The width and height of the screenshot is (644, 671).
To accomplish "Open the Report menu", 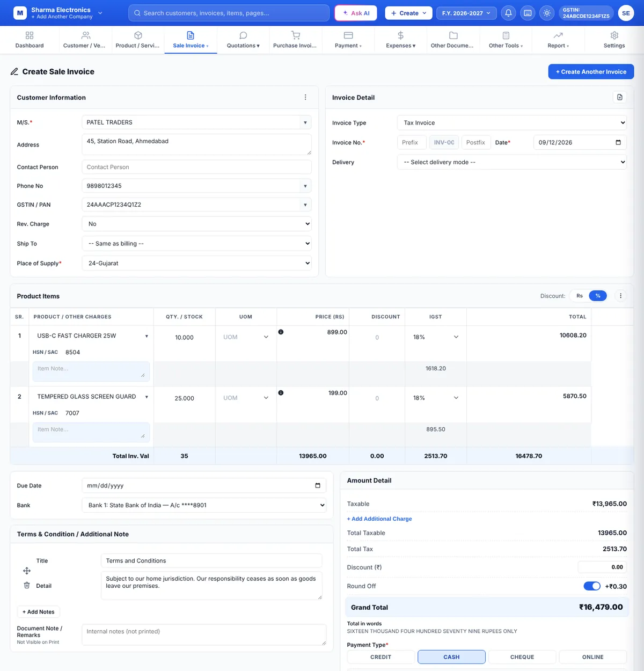I will [558, 40].
